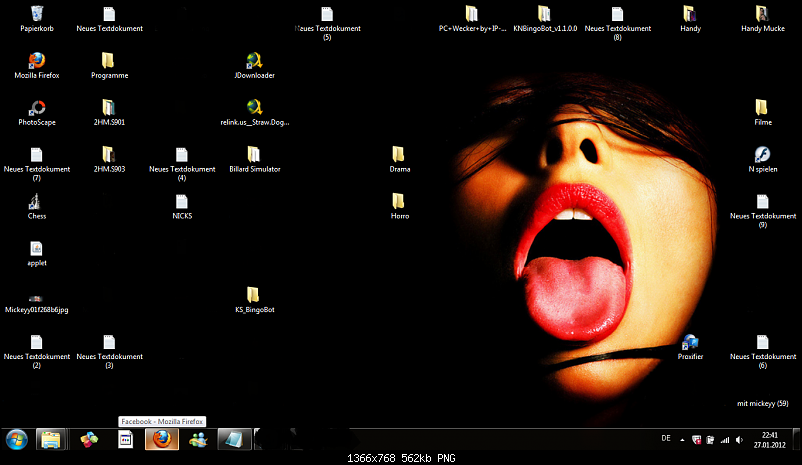Click the Action Center flag tray icon
This screenshot has width=802, height=465.
coord(710,440)
